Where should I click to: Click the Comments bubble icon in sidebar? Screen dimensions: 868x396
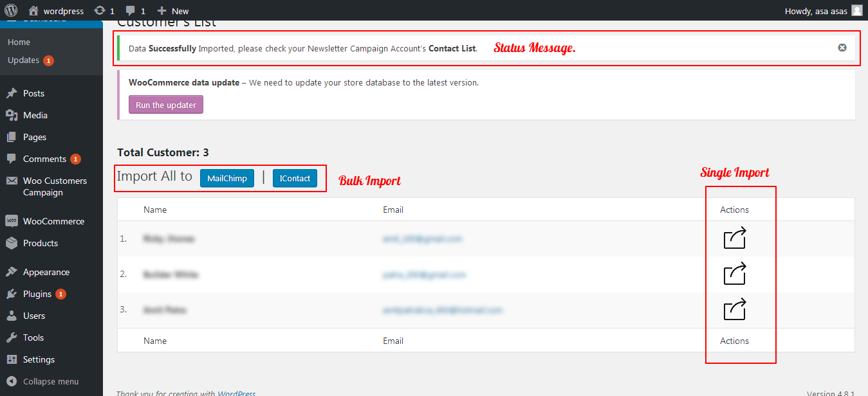(12, 159)
